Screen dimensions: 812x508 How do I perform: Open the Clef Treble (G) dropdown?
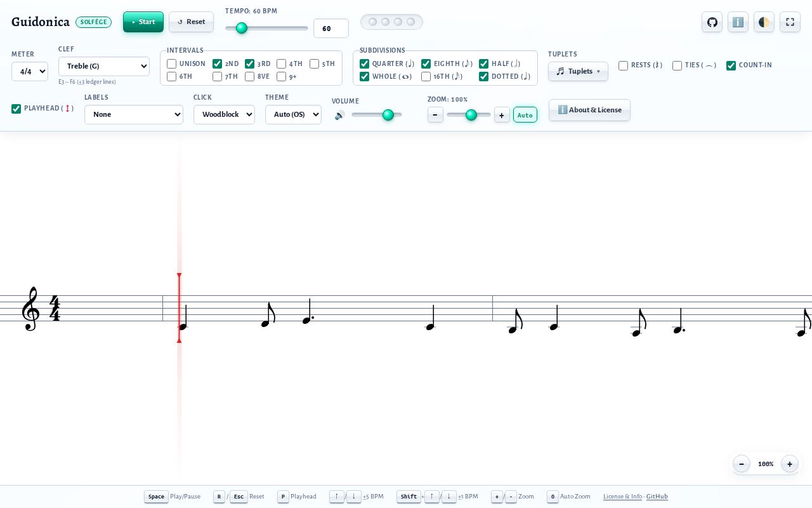[x=104, y=66]
